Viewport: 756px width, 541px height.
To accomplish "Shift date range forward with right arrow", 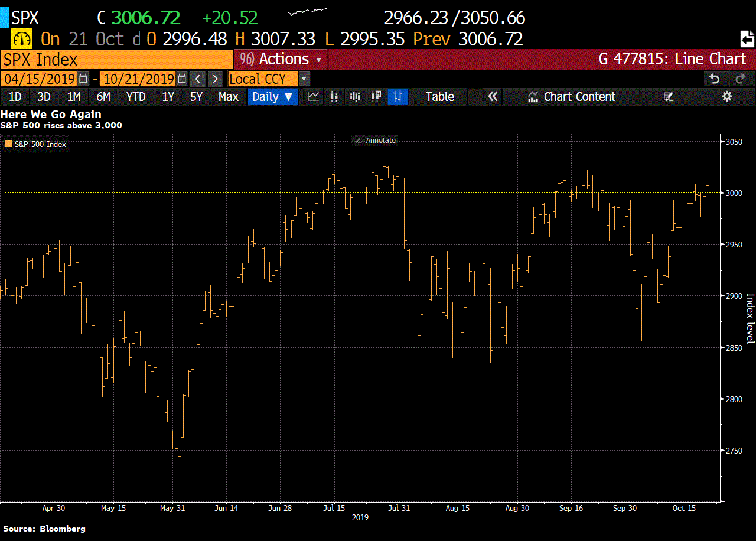I will coord(216,79).
